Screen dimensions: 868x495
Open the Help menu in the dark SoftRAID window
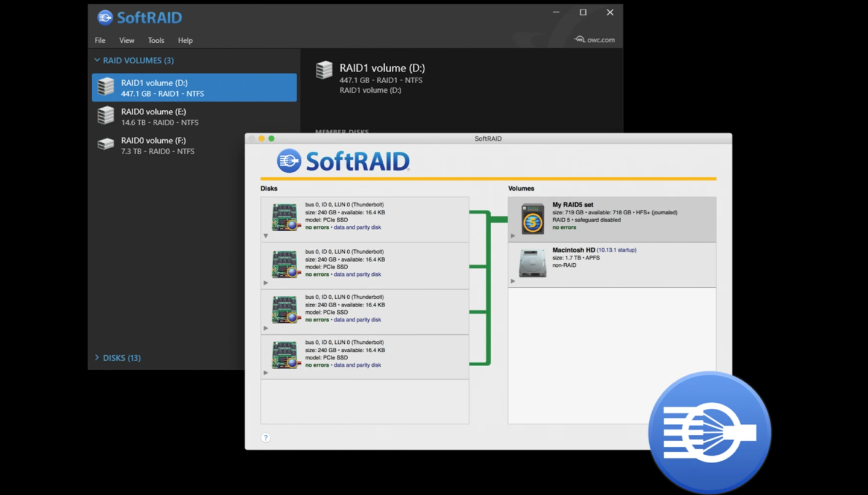point(185,40)
